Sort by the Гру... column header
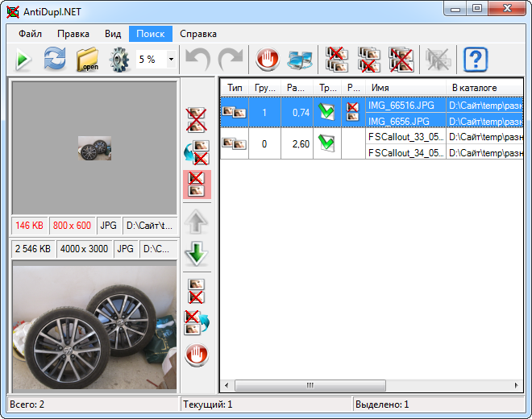Viewport: 532px width, 419px height. [265, 88]
